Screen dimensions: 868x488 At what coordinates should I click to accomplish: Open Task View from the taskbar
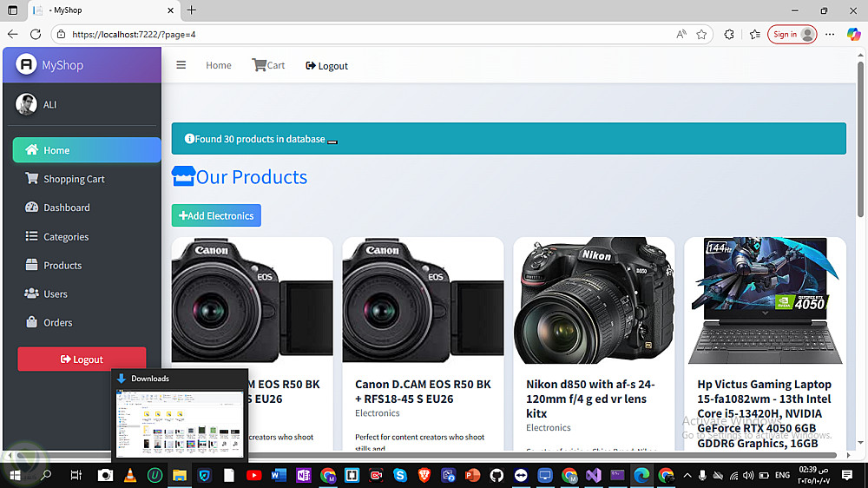click(x=76, y=475)
